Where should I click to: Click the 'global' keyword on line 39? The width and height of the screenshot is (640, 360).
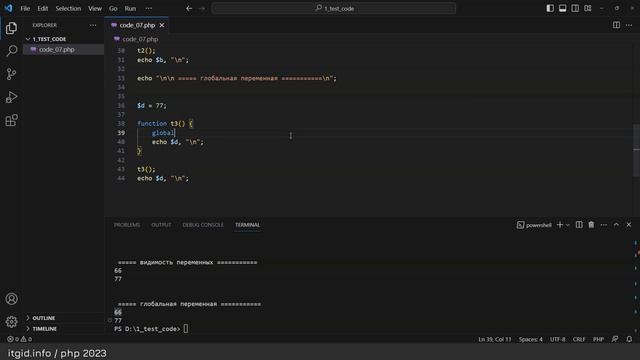tap(163, 133)
